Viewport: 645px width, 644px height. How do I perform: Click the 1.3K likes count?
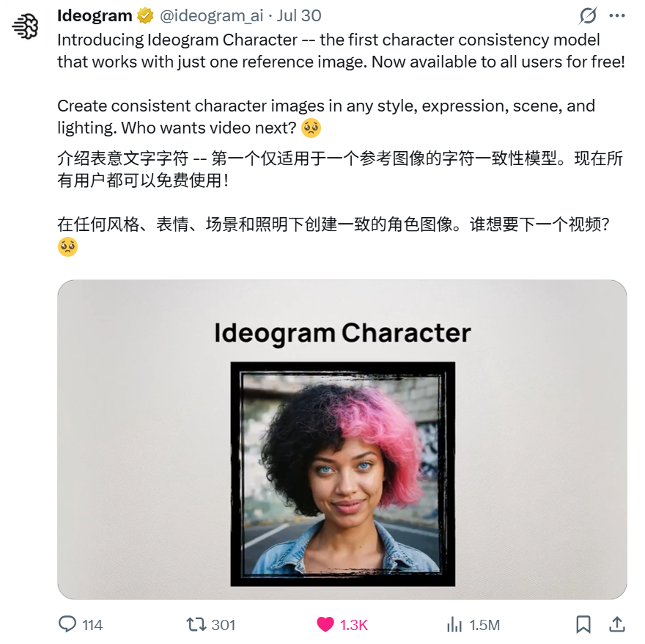[354, 625]
